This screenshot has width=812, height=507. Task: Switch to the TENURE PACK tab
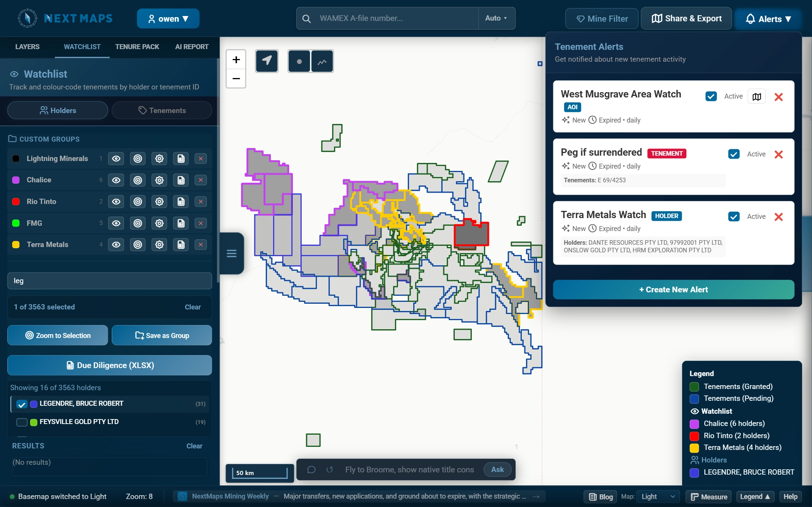click(137, 47)
